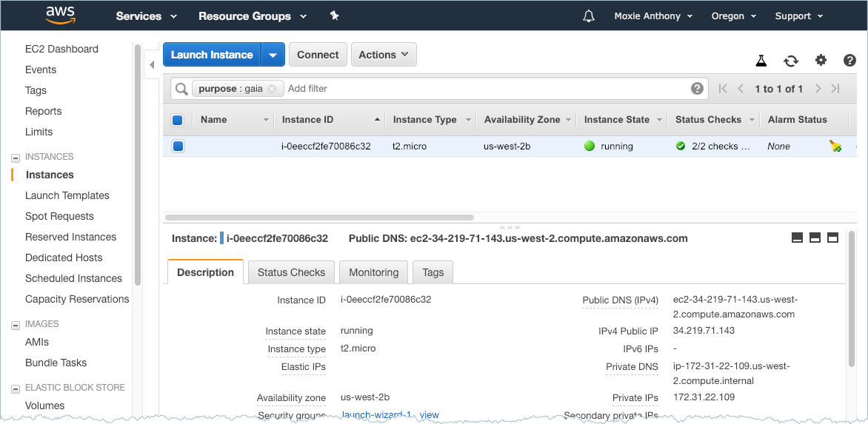The width and height of the screenshot is (868, 424).
Task: Go to next page of results
Action: (x=818, y=89)
